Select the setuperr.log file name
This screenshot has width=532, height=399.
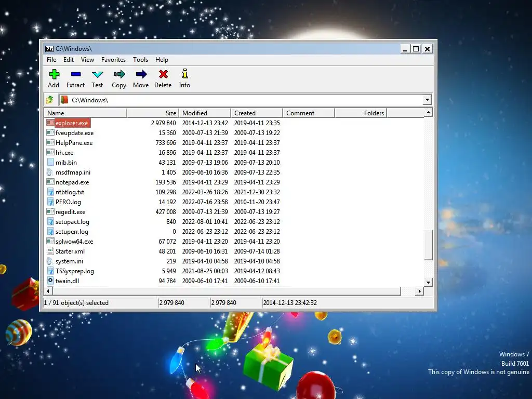(72, 231)
